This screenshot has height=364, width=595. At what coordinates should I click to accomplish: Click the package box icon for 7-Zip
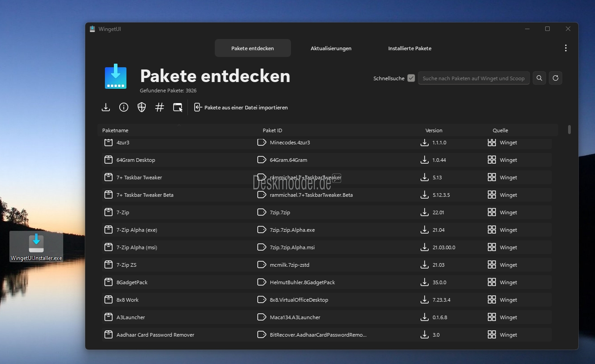click(x=108, y=212)
